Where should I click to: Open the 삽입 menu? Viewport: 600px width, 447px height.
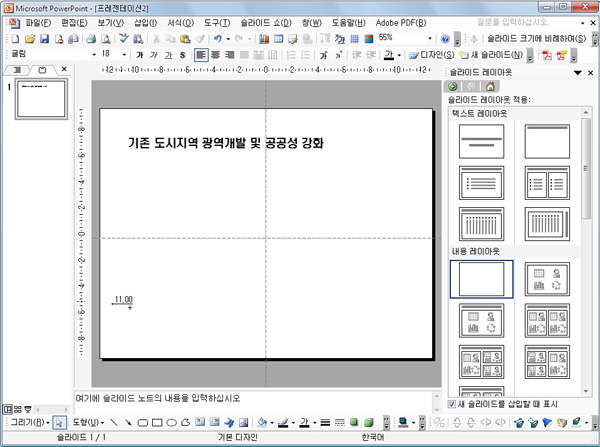click(145, 22)
